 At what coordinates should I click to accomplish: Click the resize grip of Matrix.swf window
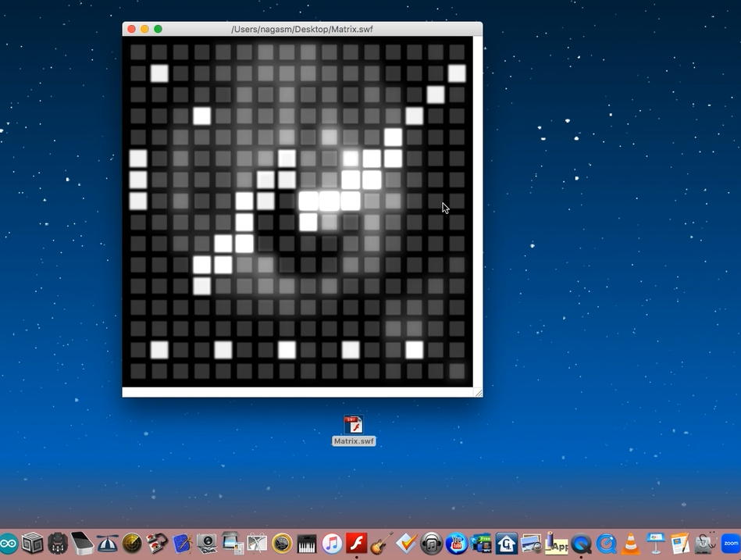[x=478, y=393]
